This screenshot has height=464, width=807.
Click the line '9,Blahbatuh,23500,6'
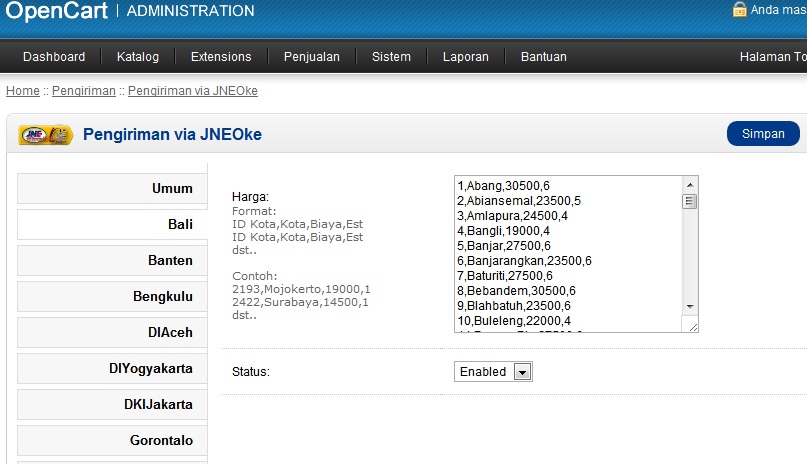point(514,306)
